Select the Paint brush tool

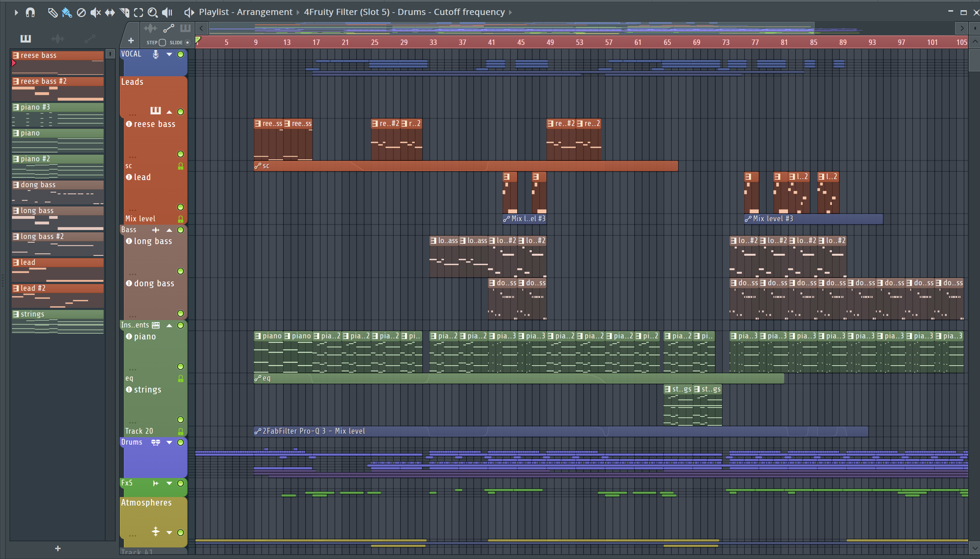(x=67, y=12)
